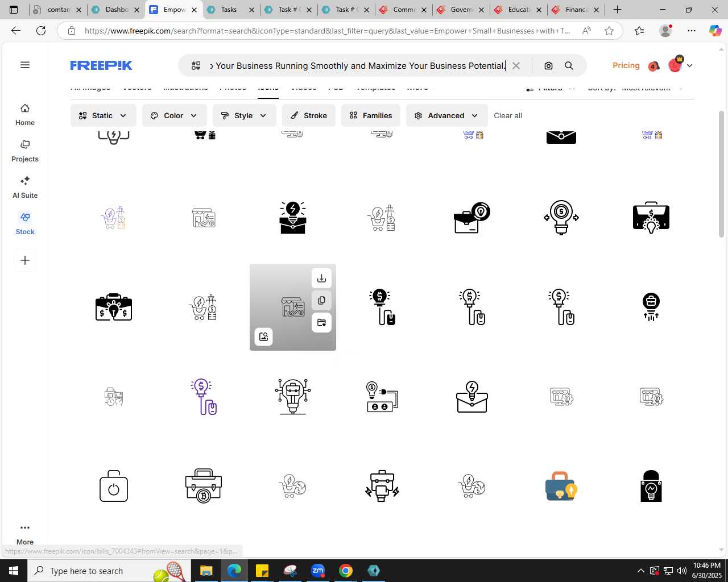This screenshot has height=582, width=728.
Task: Switch to the Comme browser tab
Action: coord(403,10)
